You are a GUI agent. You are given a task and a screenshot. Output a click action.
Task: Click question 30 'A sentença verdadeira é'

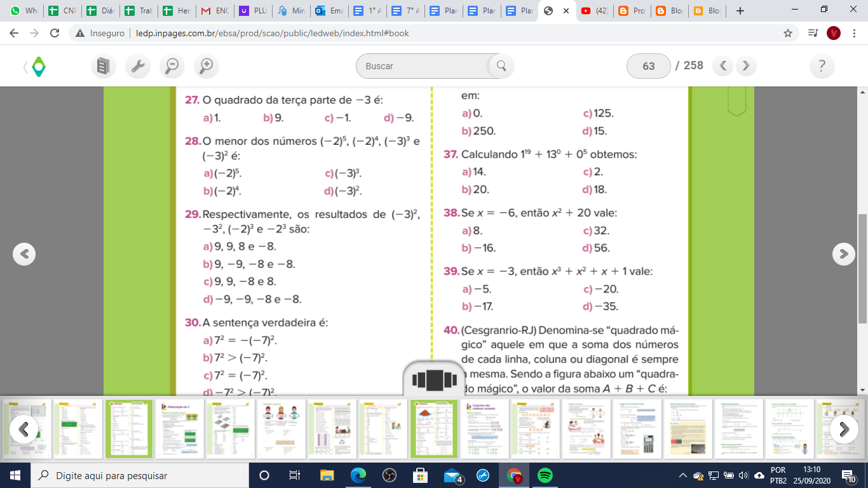coord(266,323)
